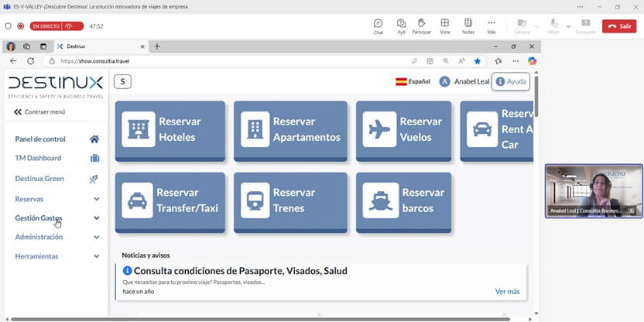This screenshot has height=322, width=644.
Task: Close the Destinux browser tab
Action: 142,46
